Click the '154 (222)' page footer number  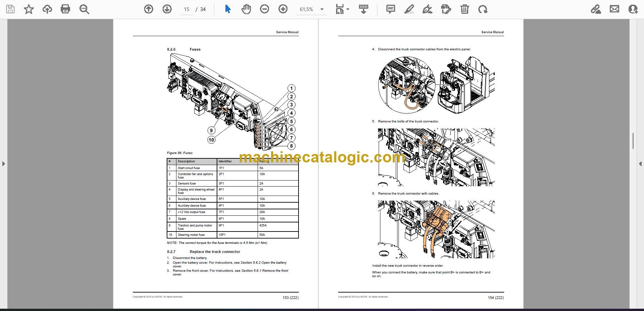click(x=496, y=298)
